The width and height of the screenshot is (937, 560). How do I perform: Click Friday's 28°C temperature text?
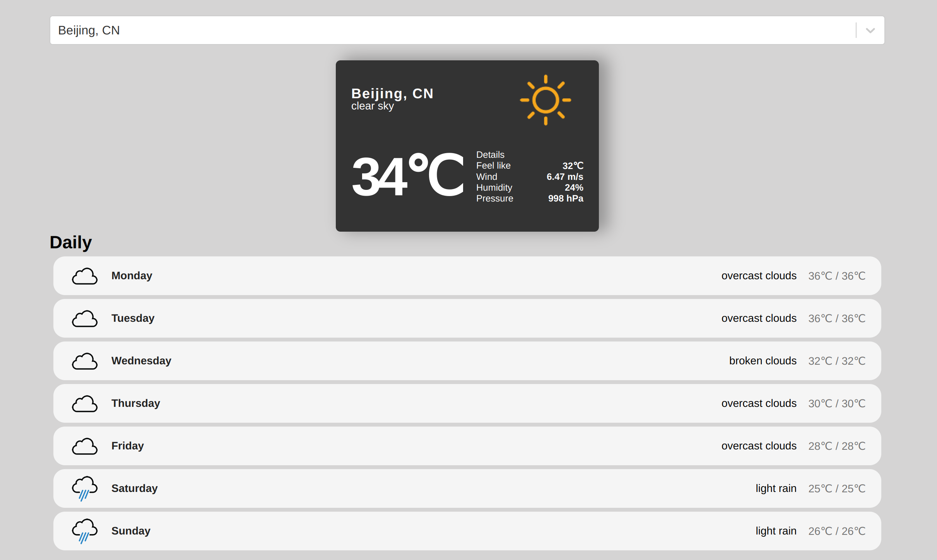[x=836, y=446]
